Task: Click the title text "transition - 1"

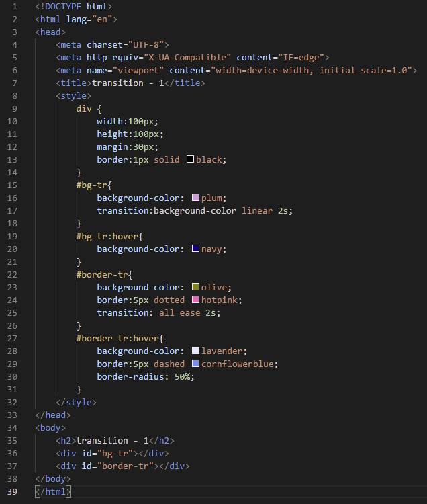Action: click(x=128, y=83)
